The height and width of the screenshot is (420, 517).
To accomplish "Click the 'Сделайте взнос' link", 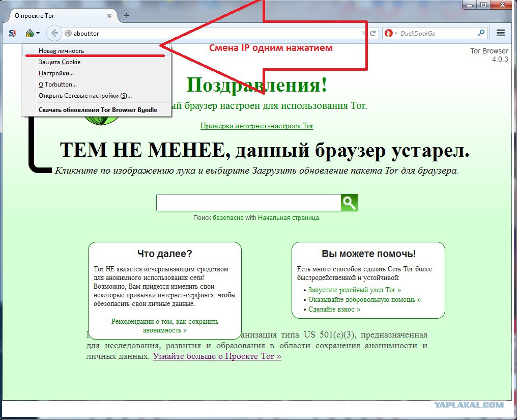I will click(334, 309).
